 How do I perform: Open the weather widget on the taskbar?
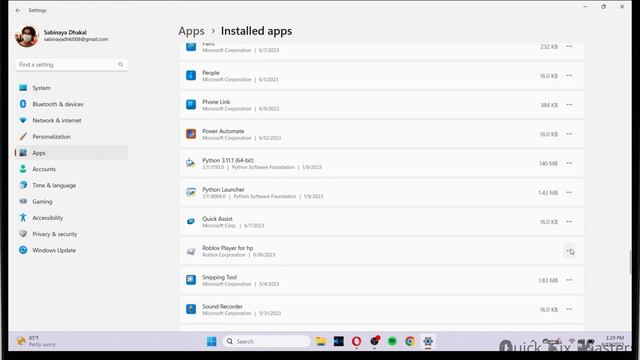click(36, 341)
